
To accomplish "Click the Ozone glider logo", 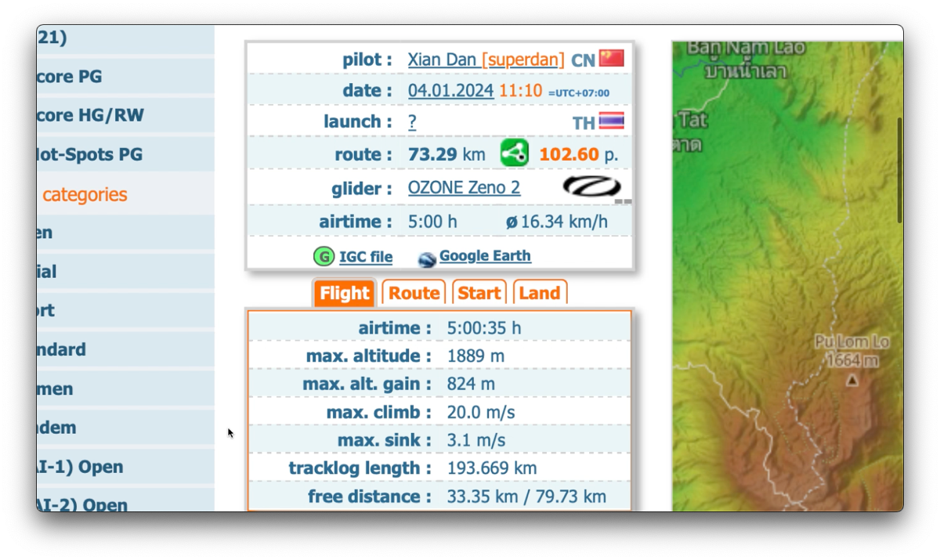I will pyautogui.click(x=591, y=187).
